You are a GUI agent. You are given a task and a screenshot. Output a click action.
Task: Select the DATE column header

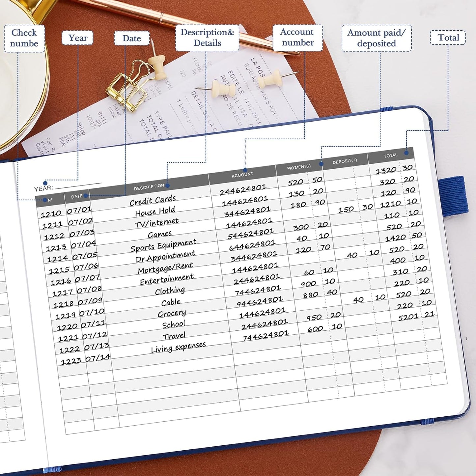pos(77,196)
